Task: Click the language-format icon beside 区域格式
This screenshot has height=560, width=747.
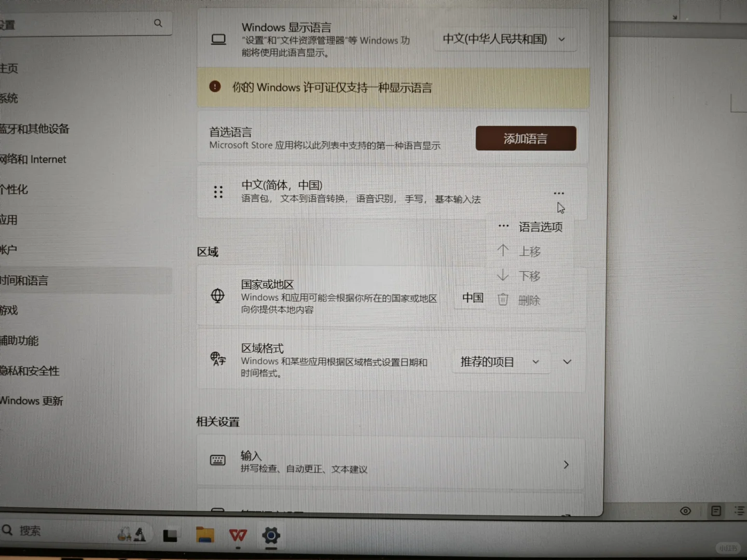Action: tap(218, 359)
